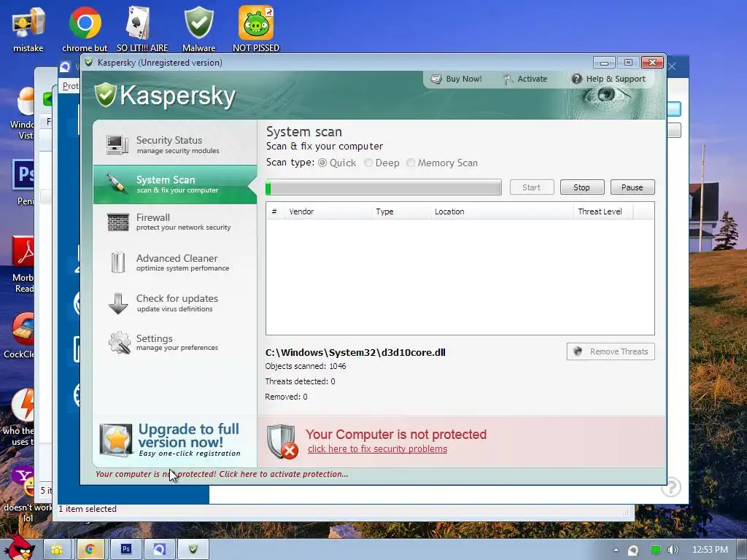The height and width of the screenshot is (560, 747).
Task: Click the Remove Threats button
Action: (611, 351)
